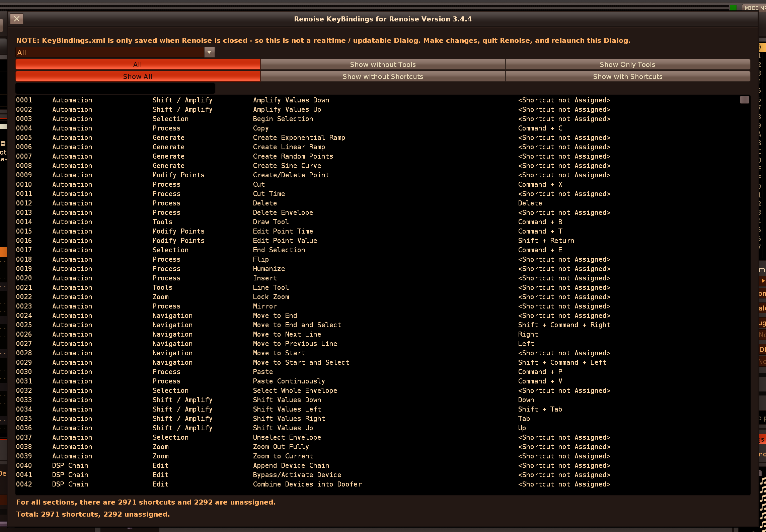Click the orange arrow at right edge
The image size is (766, 532).
[763, 280]
